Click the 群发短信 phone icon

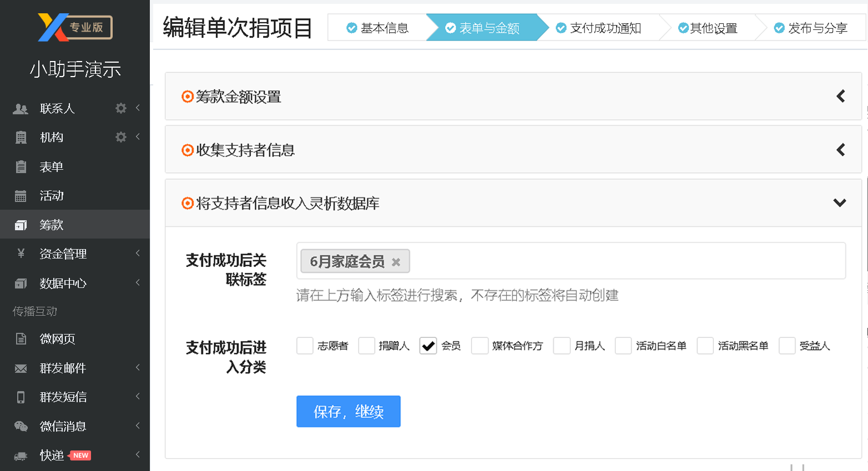pos(21,397)
